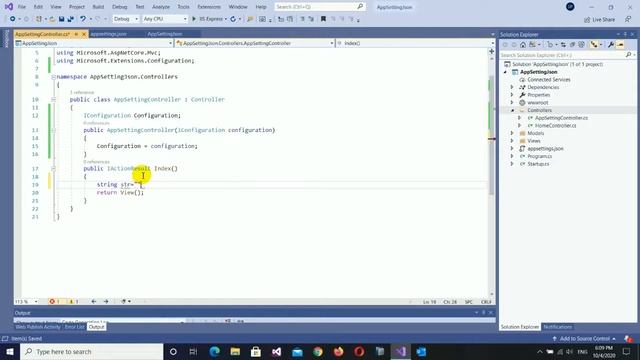This screenshot has width=640, height=360.
Task: Select Connected Services item
Action: pyautogui.click(x=549, y=80)
